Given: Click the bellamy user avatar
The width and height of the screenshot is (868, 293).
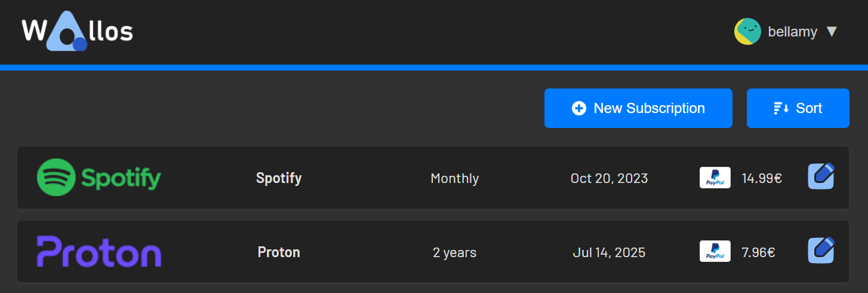Looking at the screenshot, I should click(747, 32).
